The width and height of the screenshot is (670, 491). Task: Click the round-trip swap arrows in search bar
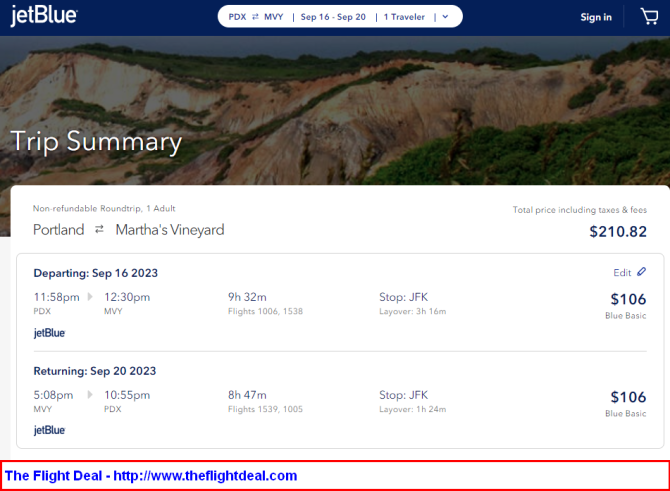coord(255,17)
